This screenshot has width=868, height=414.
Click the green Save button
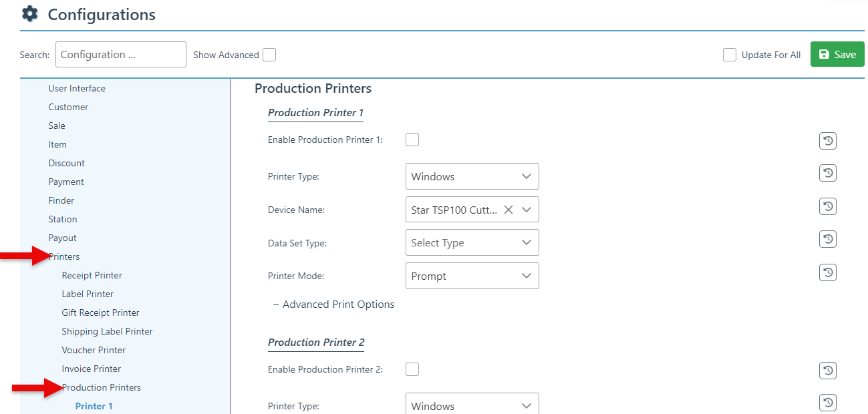tap(837, 55)
